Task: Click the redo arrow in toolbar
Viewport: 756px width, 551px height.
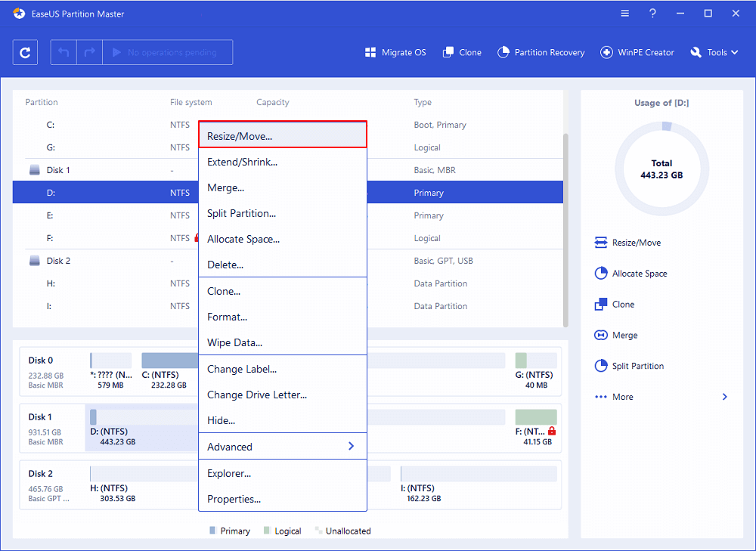Action: pos(90,52)
